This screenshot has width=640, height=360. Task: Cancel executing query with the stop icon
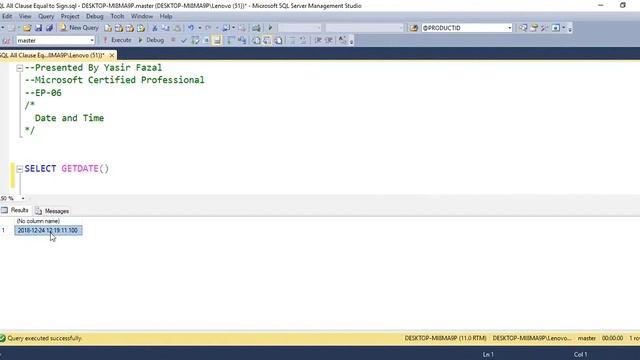[x=173, y=40]
